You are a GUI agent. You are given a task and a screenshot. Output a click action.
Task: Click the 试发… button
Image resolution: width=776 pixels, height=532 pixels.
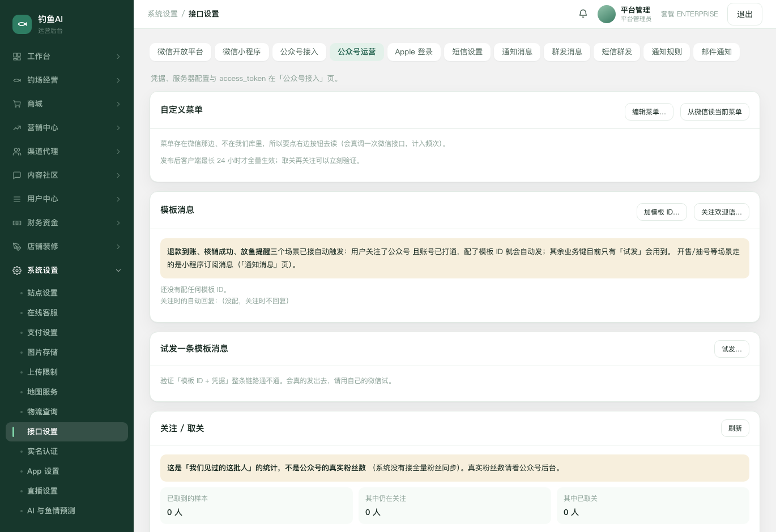click(x=732, y=349)
